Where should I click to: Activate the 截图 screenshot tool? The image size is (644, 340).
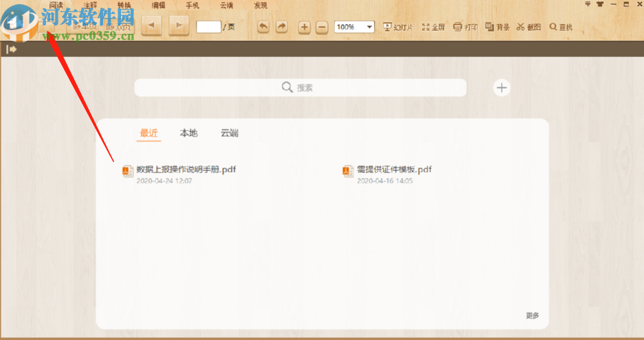pyautogui.click(x=529, y=27)
